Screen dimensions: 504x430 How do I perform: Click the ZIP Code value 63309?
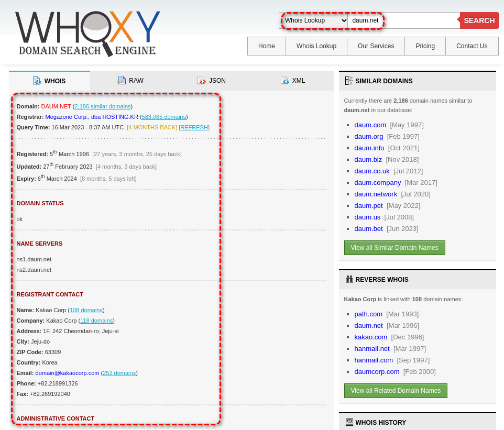point(53,352)
